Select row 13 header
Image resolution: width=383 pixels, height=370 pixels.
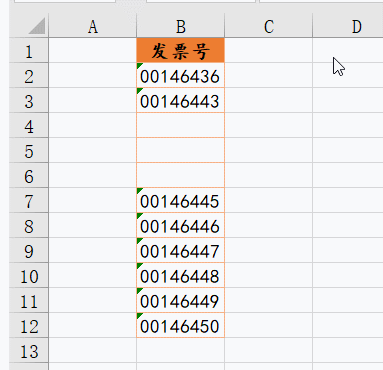point(29,350)
